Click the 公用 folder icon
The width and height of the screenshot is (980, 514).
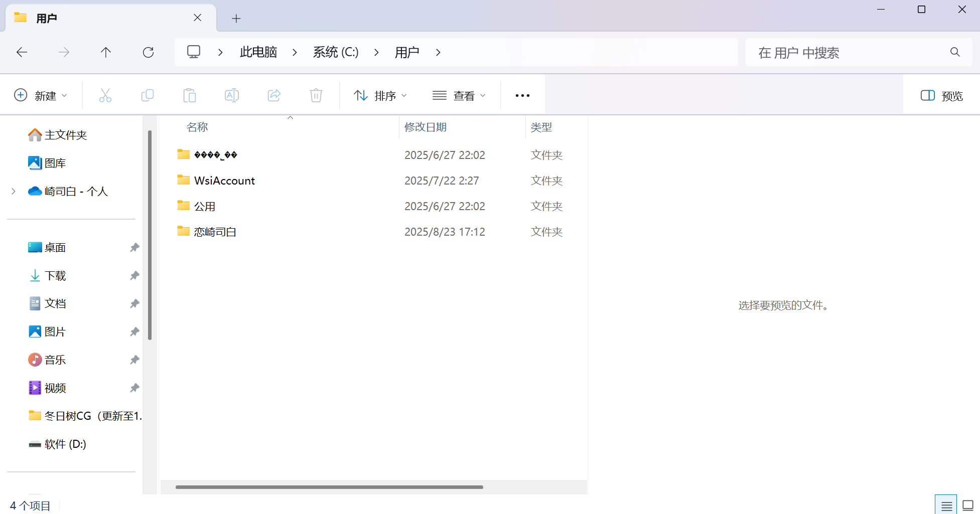click(183, 205)
